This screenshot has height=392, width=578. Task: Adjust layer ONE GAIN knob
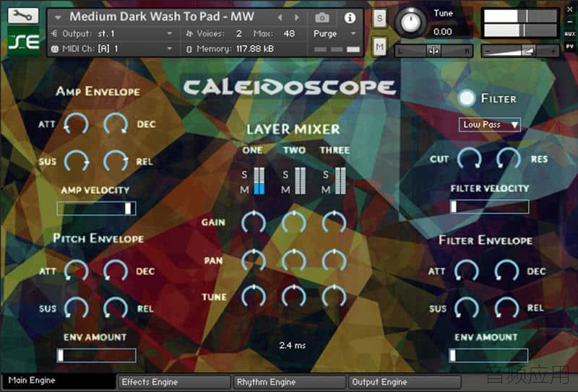[x=254, y=222]
